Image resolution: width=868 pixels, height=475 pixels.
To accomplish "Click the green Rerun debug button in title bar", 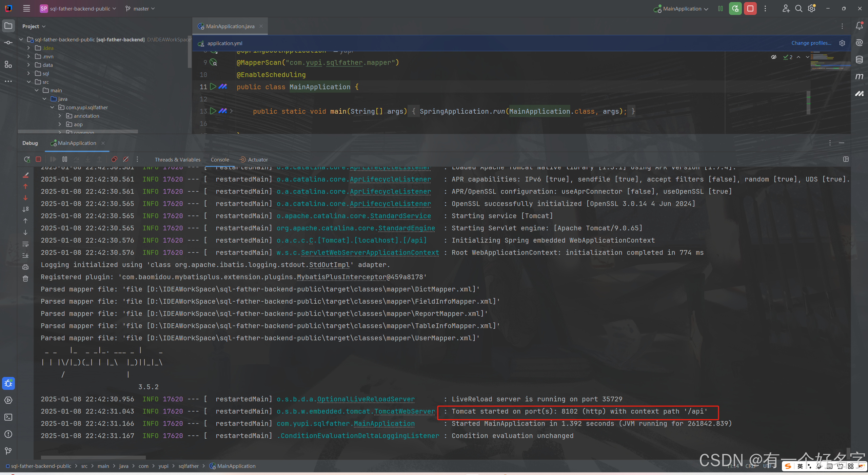I will [735, 8].
